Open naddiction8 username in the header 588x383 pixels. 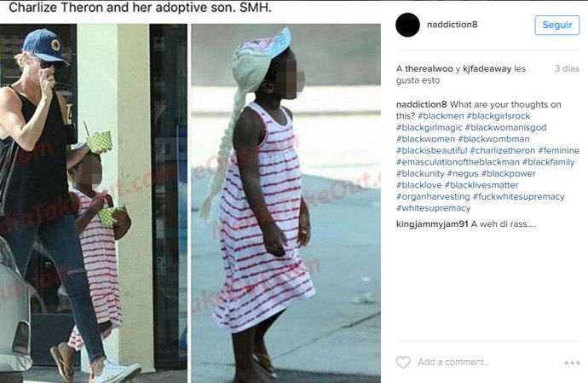(x=453, y=25)
